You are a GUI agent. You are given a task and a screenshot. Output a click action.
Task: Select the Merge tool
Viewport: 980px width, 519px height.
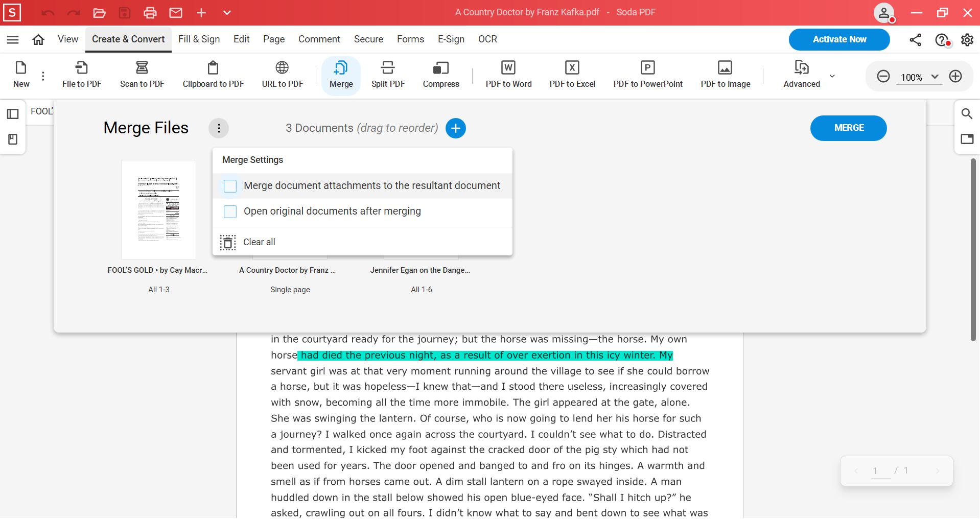(340, 75)
